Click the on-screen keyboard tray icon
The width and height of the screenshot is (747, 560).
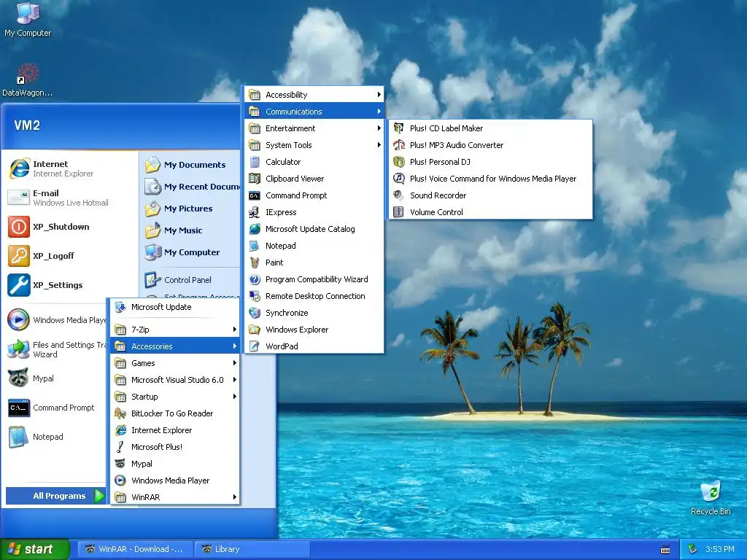pos(665,550)
